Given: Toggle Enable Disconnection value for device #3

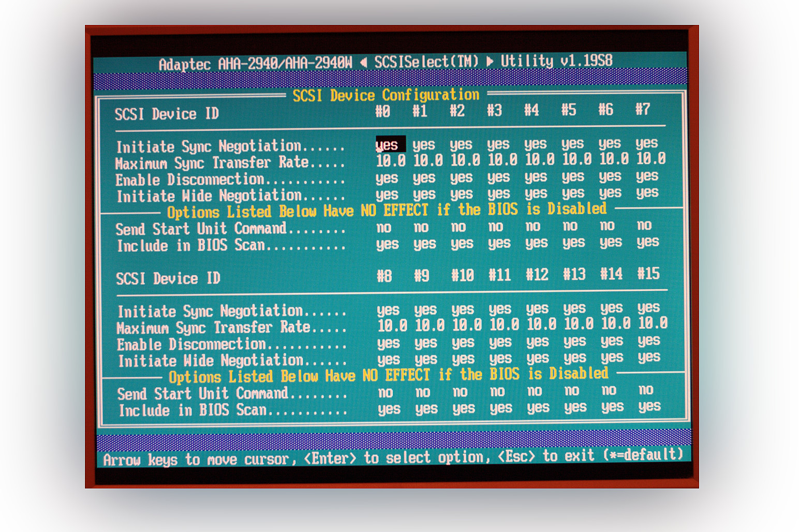Looking at the screenshot, I should pos(498,178).
